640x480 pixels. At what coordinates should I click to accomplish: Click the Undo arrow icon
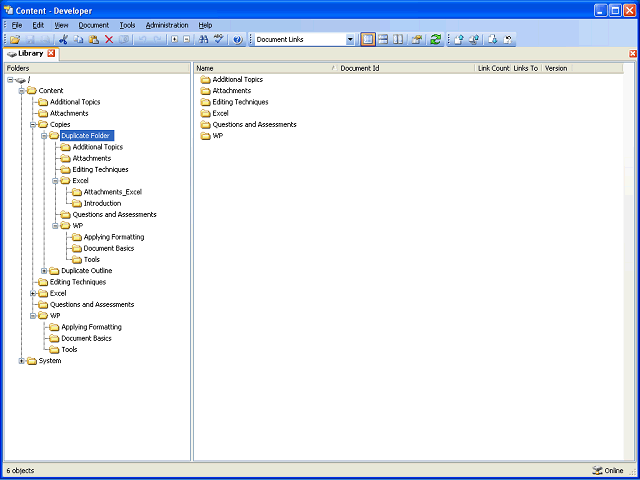142,40
